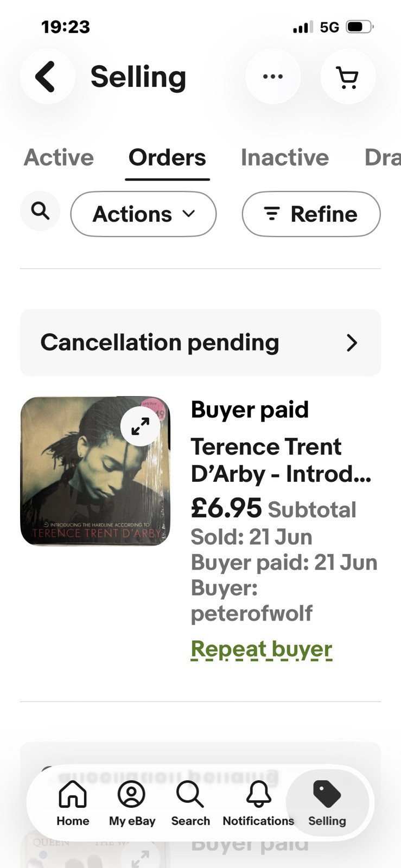This screenshot has height=868, width=401.
Task: Switch to the Inactive tab
Action: (285, 157)
